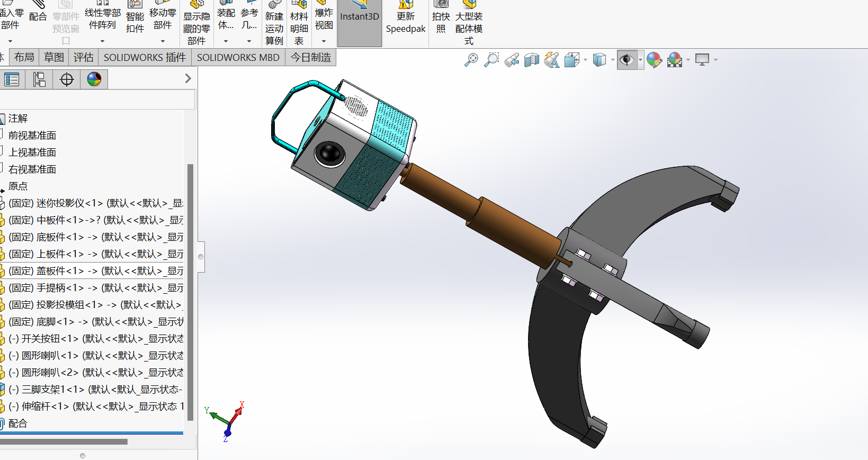Open 参考几何体 dropdown arrow

[x=249, y=41]
